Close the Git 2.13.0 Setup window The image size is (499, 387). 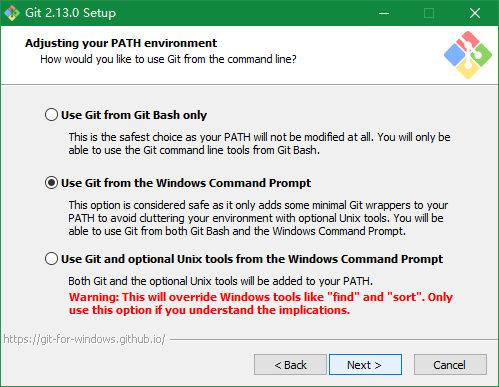point(475,13)
